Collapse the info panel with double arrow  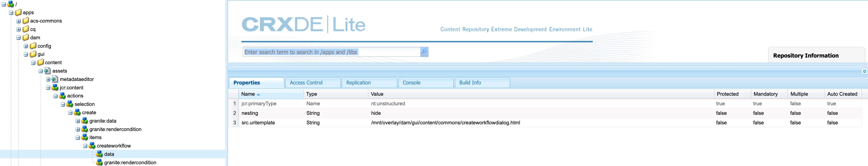pyautogui.click(x=864, y=71)
